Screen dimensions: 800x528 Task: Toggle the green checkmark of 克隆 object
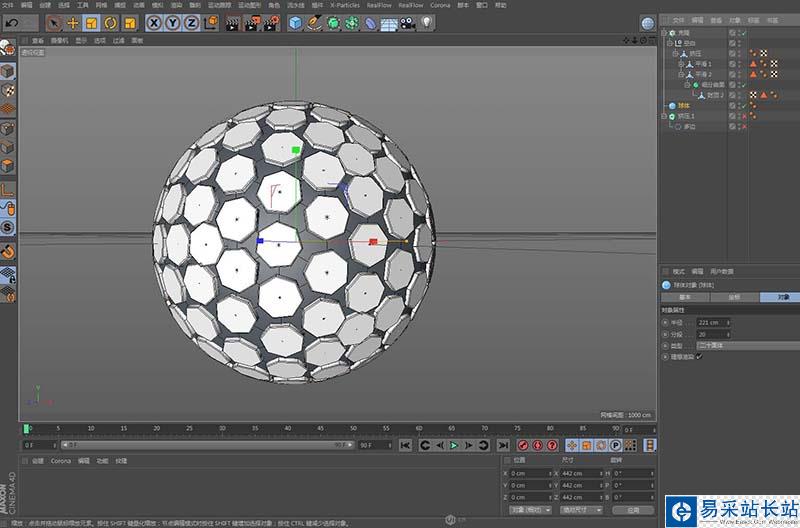(x=743, y=33)
